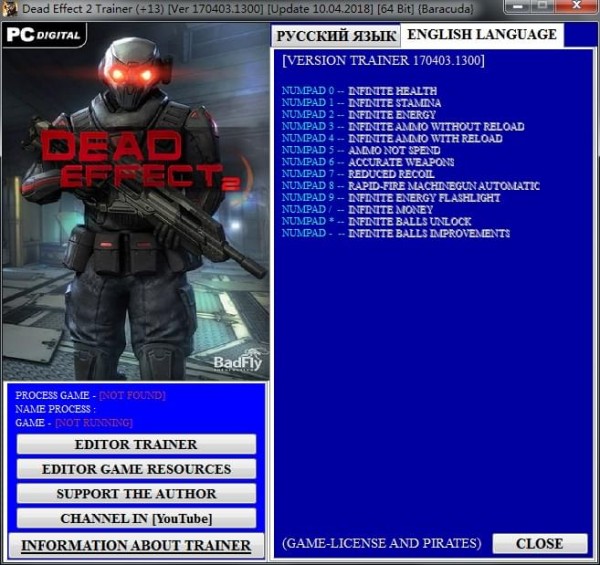Viewport: 600px width, 565px height.
Task: Click INFINITE ENERGY FLASHLIGHT line
Action: 391,198
